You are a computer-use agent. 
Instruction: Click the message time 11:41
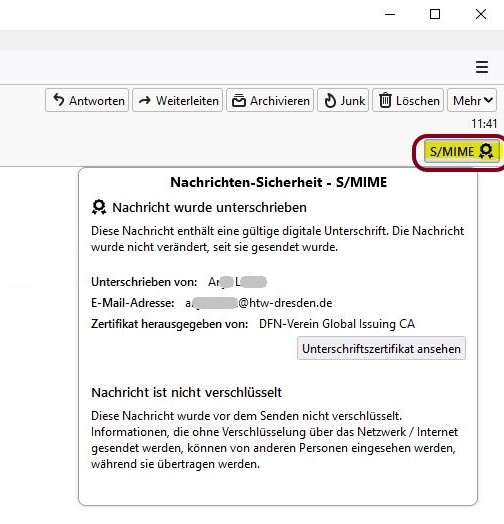pyautogui.click(x=484, y=124)
